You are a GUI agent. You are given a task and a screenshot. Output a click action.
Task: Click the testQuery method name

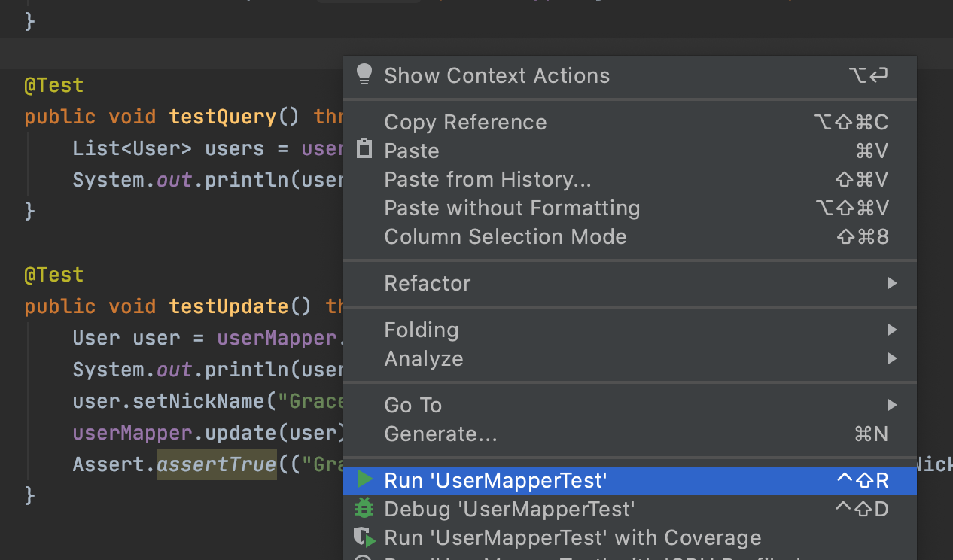pyautogui.click(x=223, y=117)
